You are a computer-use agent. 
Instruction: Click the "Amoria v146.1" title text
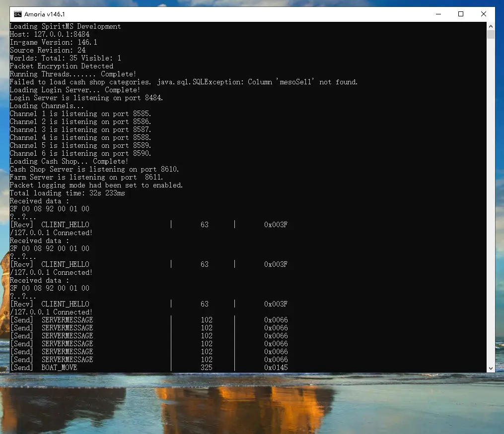click(x=45, y=14)
